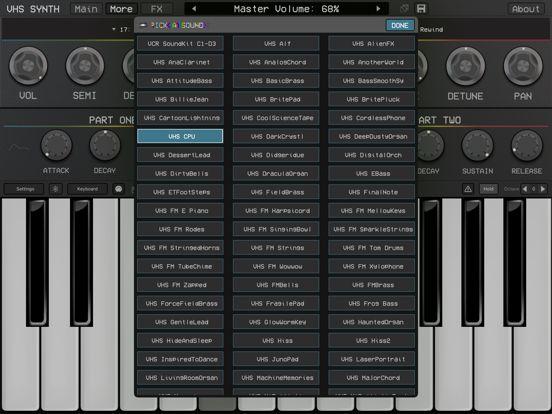Go to previous master parameter with left arrow
552x414 pixels.
(194, 8)
